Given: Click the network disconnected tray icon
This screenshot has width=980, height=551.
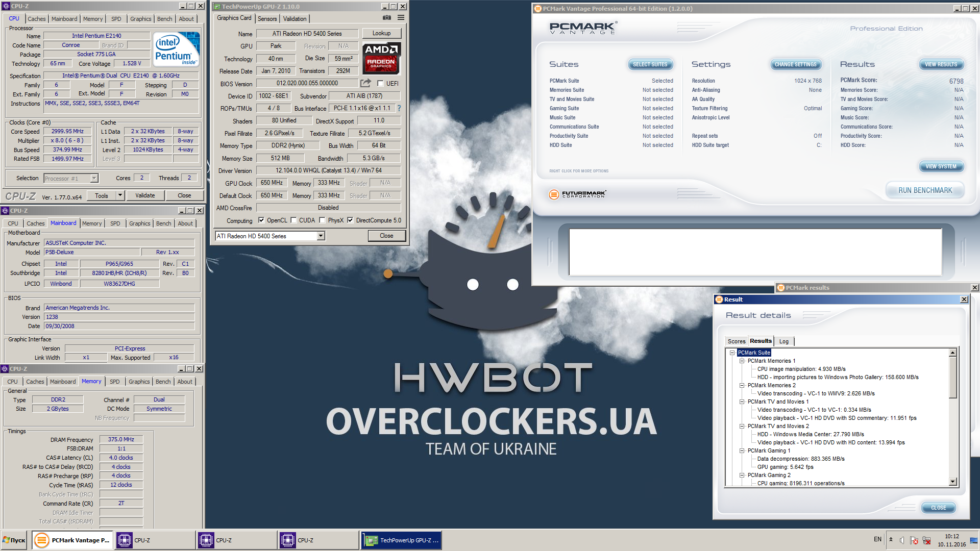Looking at the screenshot, I should (926, 540).
